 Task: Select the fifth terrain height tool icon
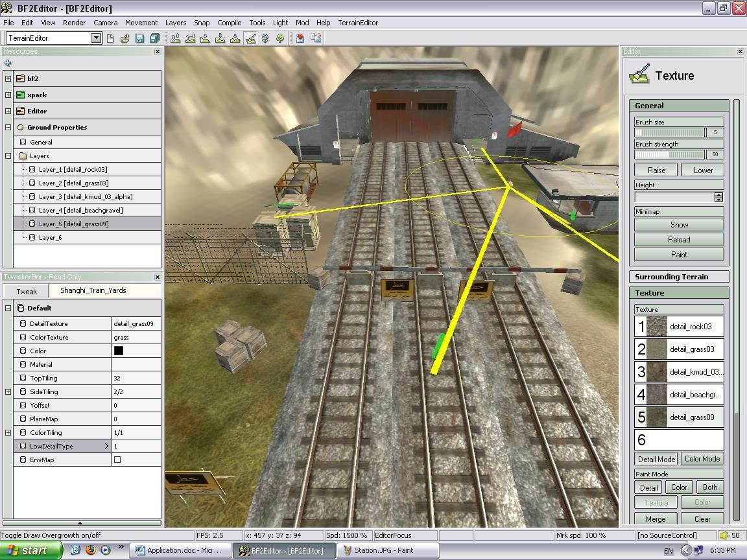(235, 38)
